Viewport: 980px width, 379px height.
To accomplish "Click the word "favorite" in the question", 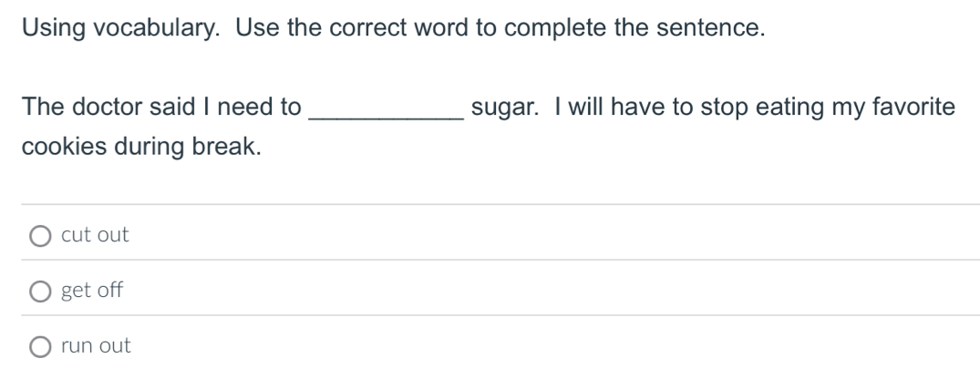I will pos(914,108).
